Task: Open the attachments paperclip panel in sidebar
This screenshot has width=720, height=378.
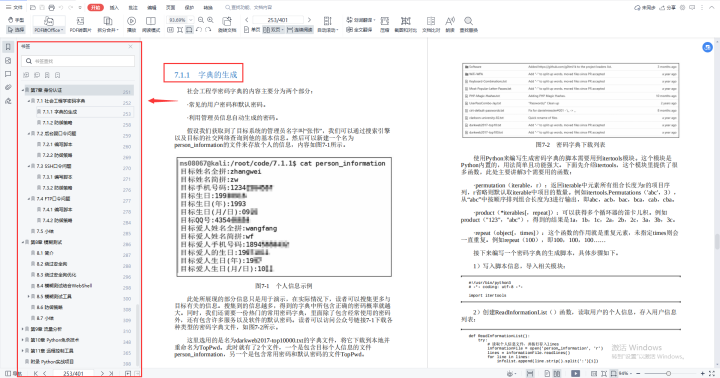Action: [x=8, y=87]
